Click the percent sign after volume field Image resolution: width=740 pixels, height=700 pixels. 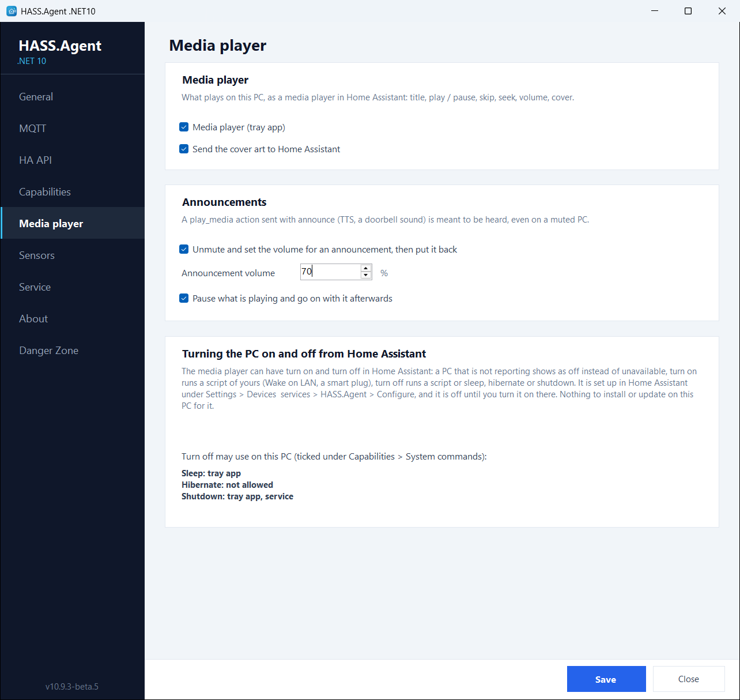coord(384,273)
